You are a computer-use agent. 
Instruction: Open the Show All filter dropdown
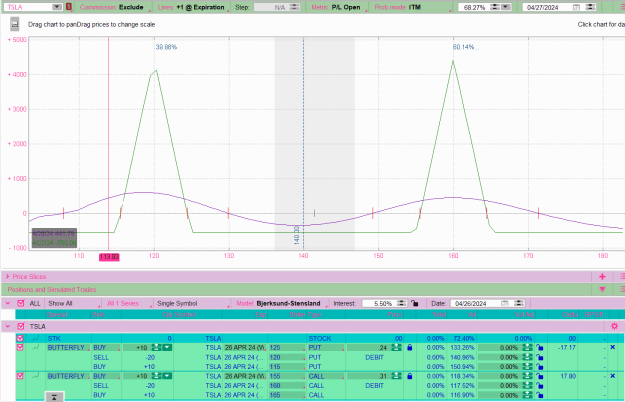point(73,304)
